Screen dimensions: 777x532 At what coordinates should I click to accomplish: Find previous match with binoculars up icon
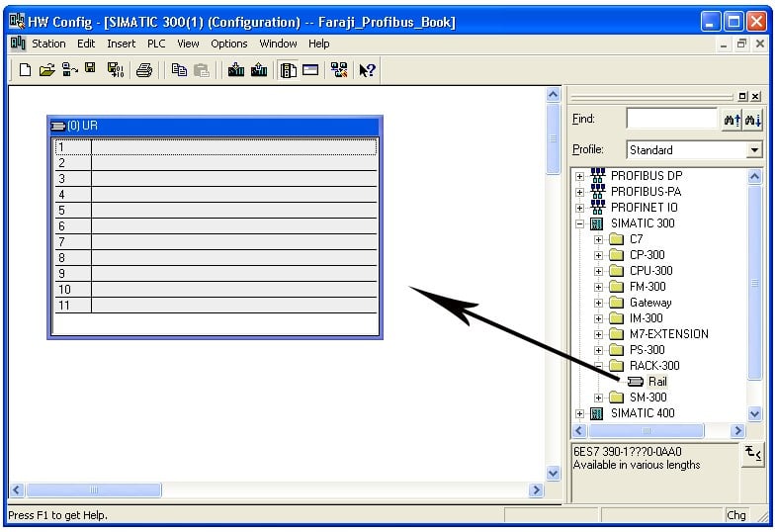[732, 120]
